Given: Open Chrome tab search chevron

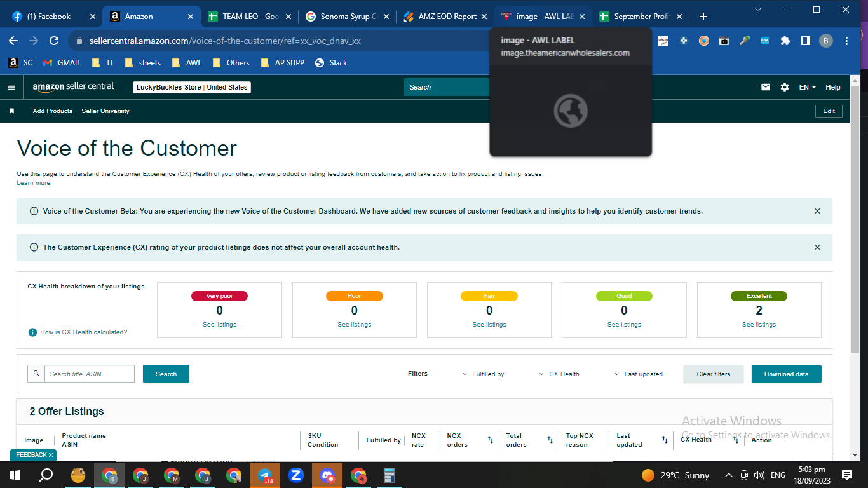Looking at the screenshot, I should click(x=757, y=10).
